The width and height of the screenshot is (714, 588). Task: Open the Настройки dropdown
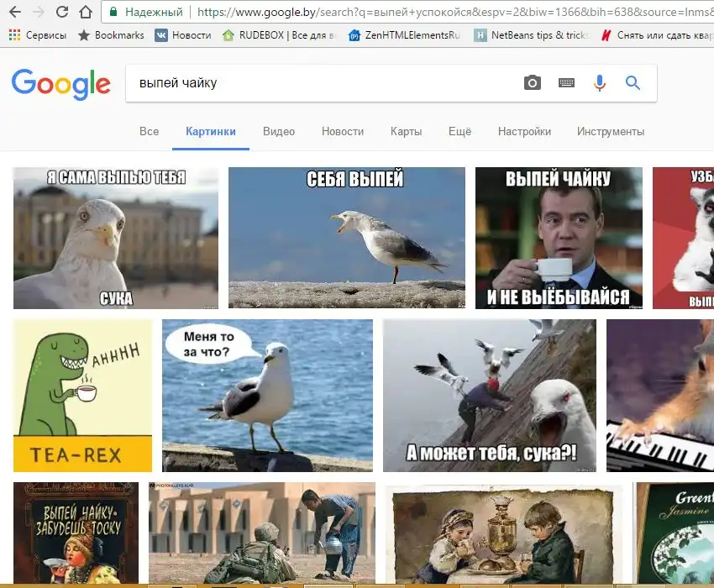pos(524,132)
